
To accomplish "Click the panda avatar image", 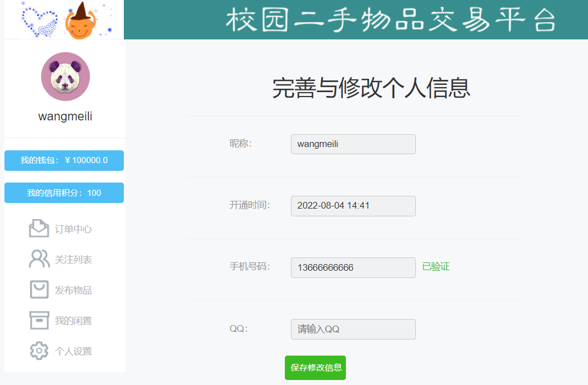I will coord(65,77).
